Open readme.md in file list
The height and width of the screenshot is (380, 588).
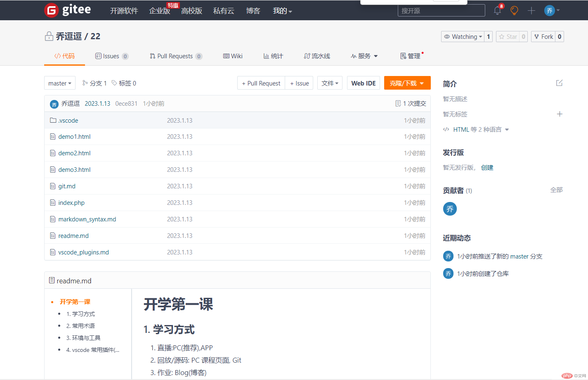73,236
